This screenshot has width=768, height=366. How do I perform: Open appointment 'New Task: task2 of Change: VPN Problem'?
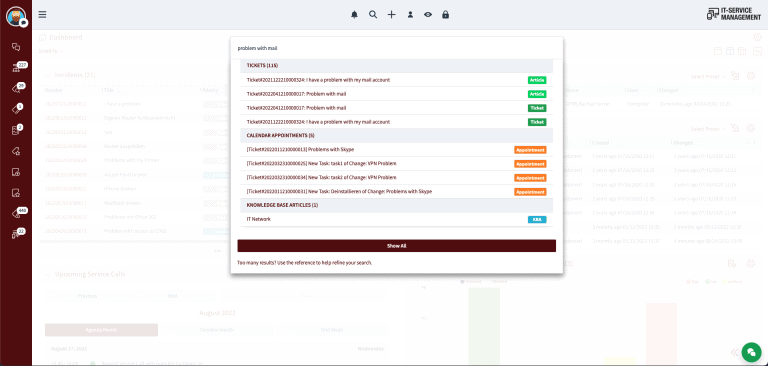coord(396,177)
